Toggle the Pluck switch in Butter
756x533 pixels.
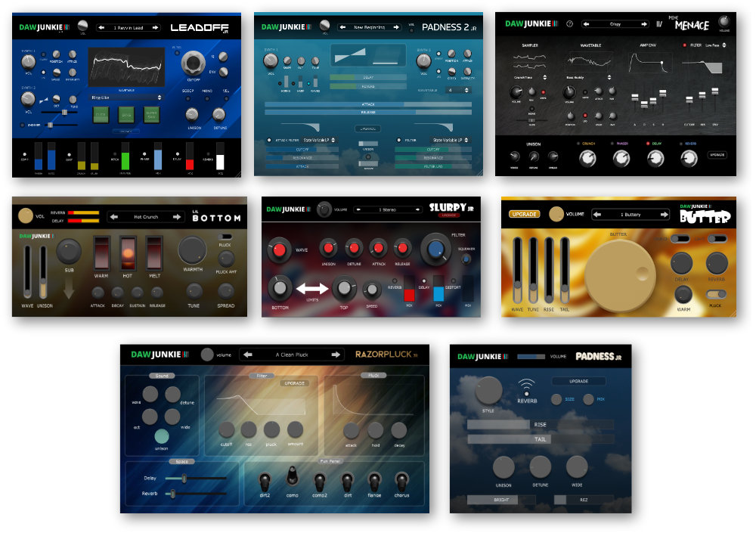tap(715, 294)
